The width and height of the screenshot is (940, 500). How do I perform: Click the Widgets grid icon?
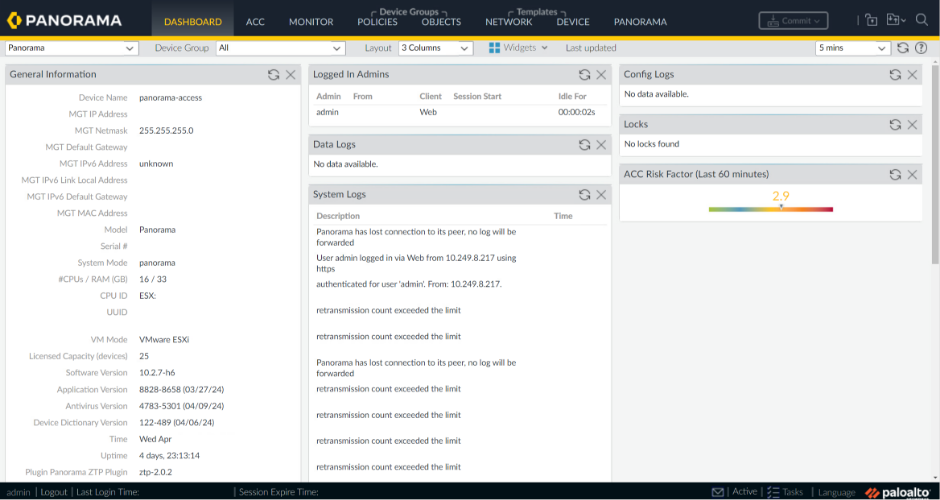pos(495,48)
